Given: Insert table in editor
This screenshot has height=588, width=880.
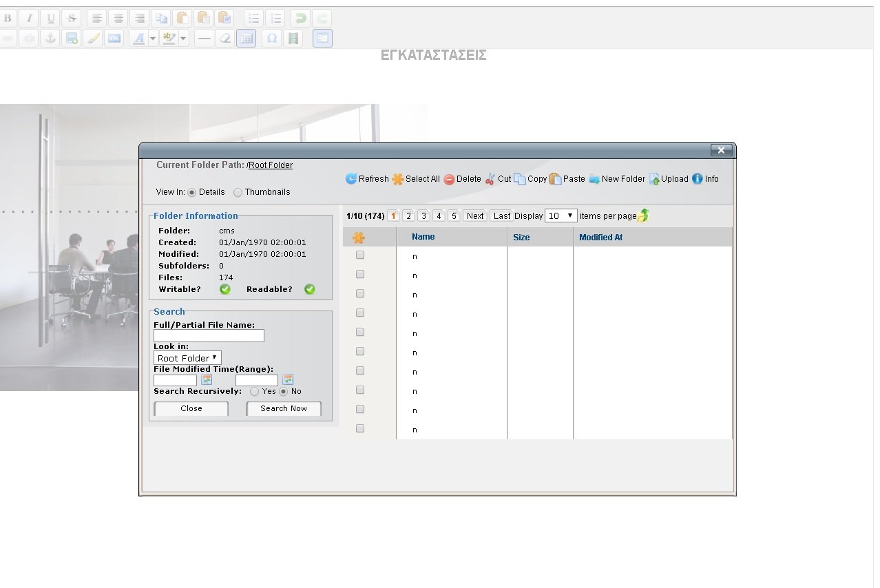Looking at the screenshot, I should (x=246, y=39).
